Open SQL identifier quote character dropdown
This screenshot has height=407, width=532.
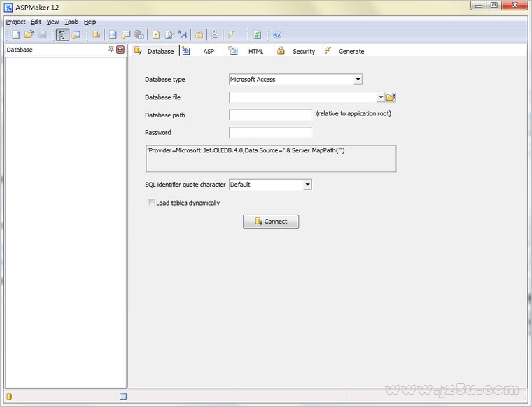pos(307,185)
